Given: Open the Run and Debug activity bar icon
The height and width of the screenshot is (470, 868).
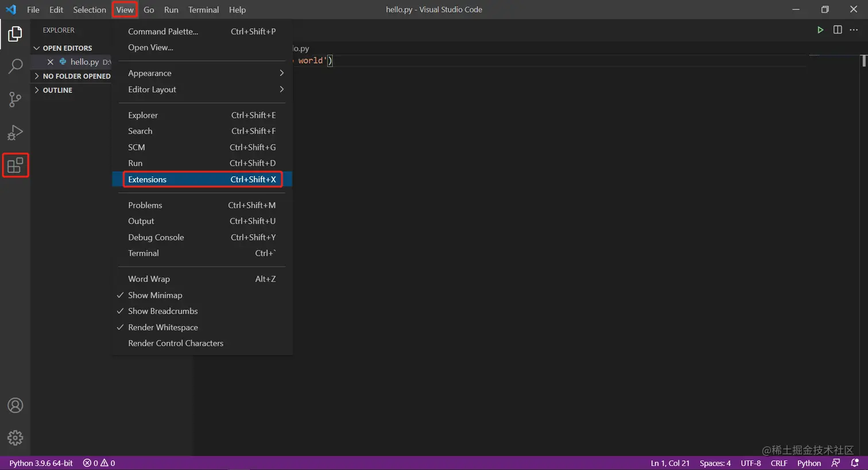Looking at the screenshot, I should click(15, 133).
